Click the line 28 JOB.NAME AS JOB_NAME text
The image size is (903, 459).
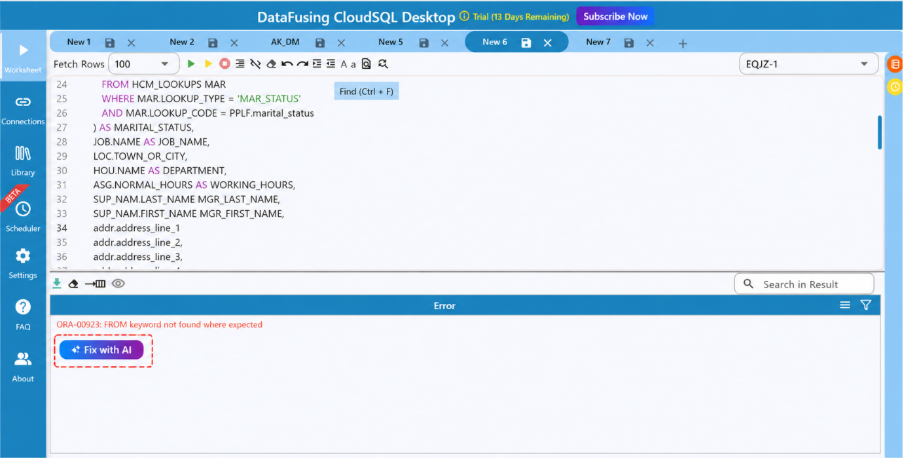point(151,142)
